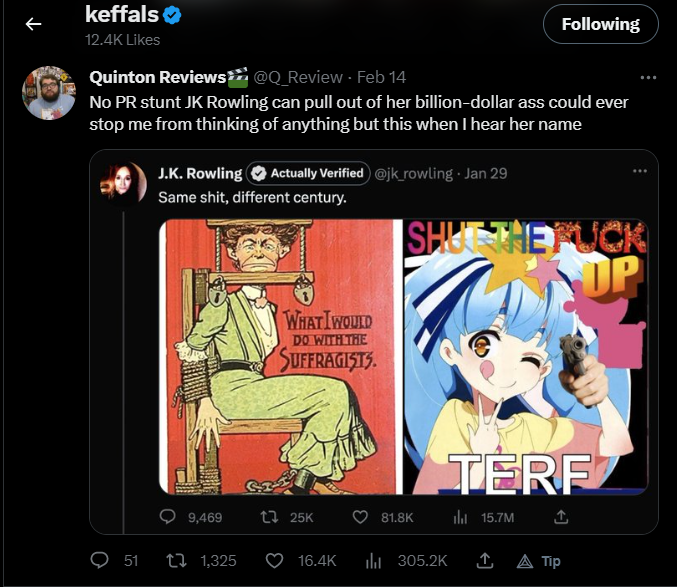Like the quoted tweet with 81.8K
Screen dimensions: 677x587
pyautogui.click(x=362, y=516)
